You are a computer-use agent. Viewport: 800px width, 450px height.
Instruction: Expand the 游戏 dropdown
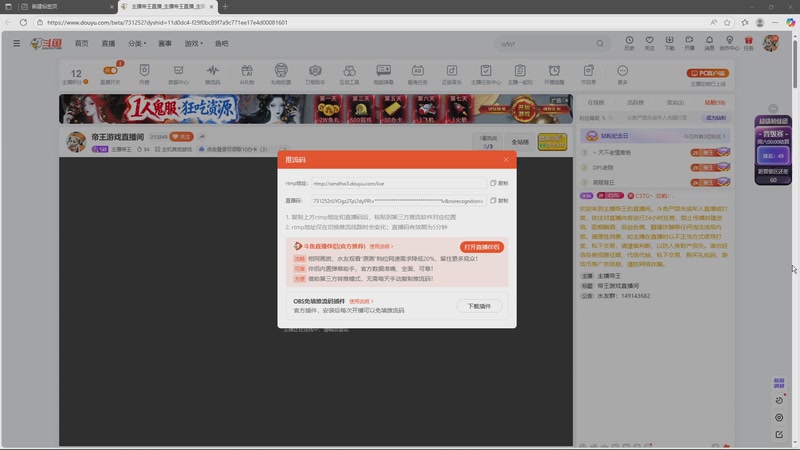pyautogui.click(x=193, y=44)
